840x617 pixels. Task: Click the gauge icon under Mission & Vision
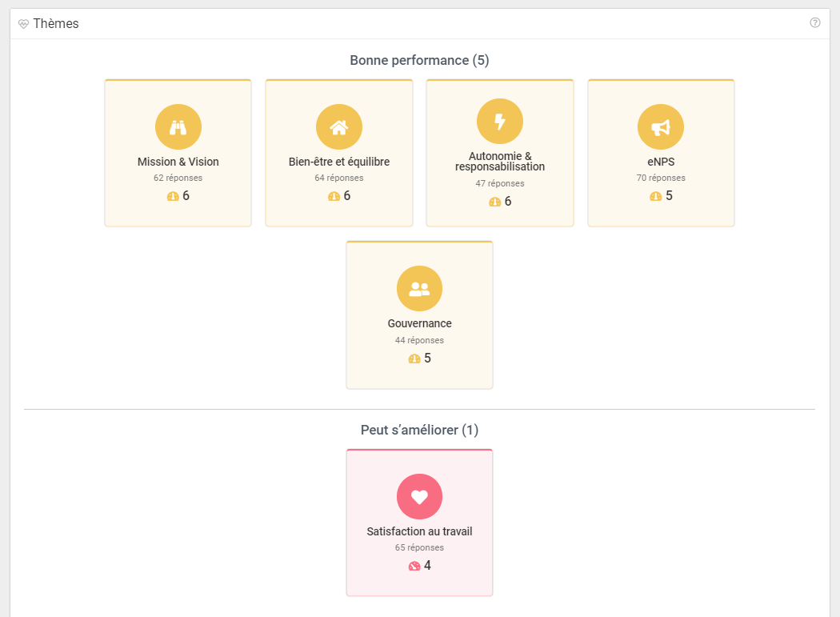click(x=173, y=196)
